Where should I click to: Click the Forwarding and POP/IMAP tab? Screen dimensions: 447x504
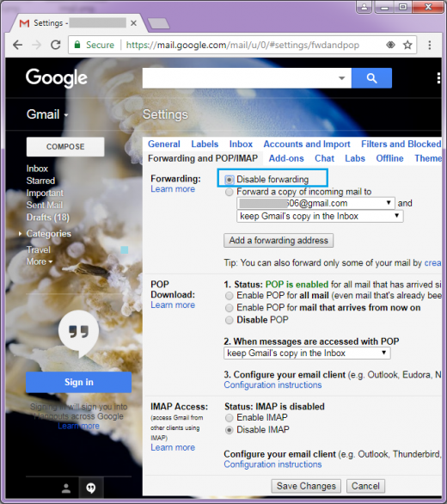(203, 158)
